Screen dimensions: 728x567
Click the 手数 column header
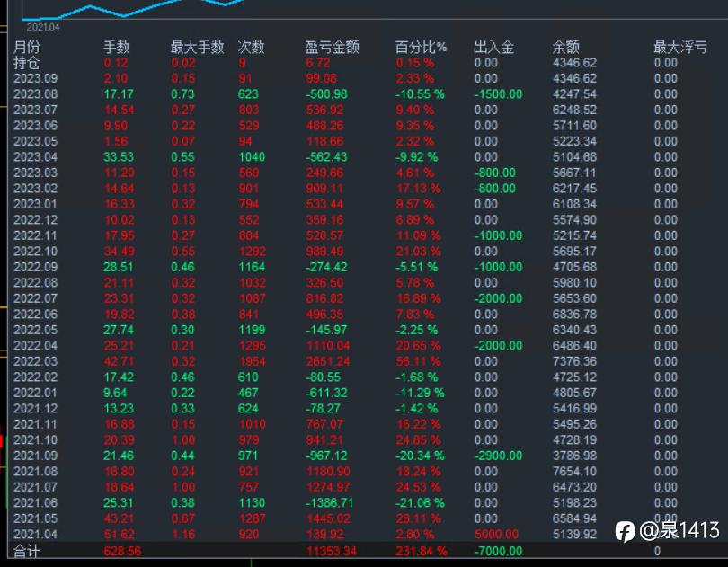[x=116, y=47]
